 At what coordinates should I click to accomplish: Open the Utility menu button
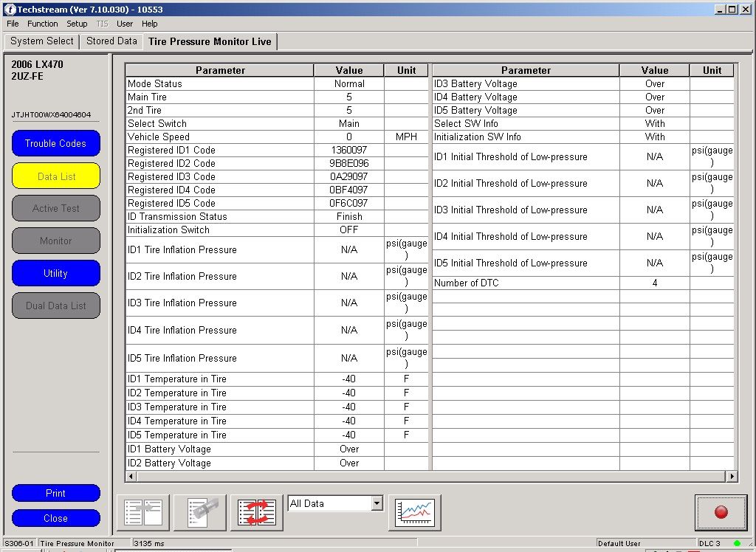coord(56,273)
